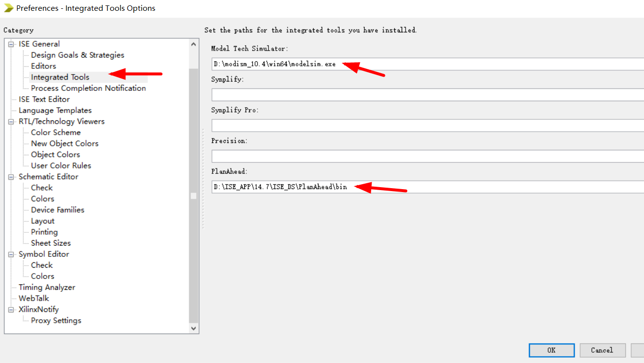Viewport: 644px width, 363px height.
Task: Select the Layout category
Action: (42, 221)
